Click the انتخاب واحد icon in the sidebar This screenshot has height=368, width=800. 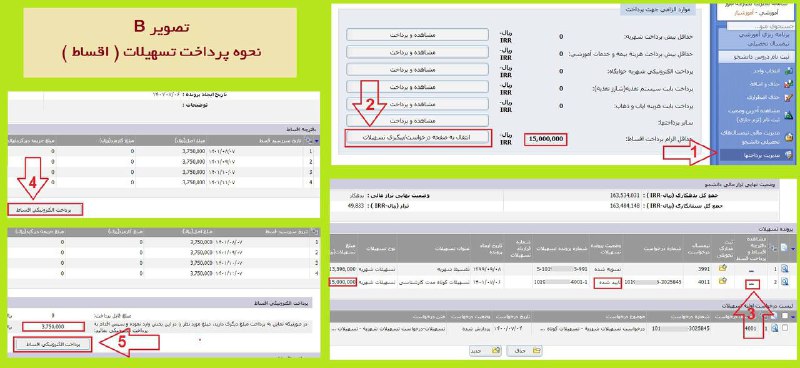[x=789, y=71]
